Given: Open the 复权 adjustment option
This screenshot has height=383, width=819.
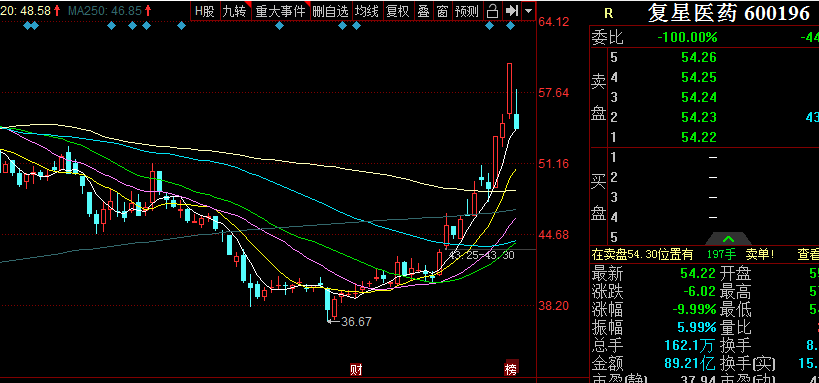Looking at the screenshot, I should pyautogui.click(x=397, y=11).
